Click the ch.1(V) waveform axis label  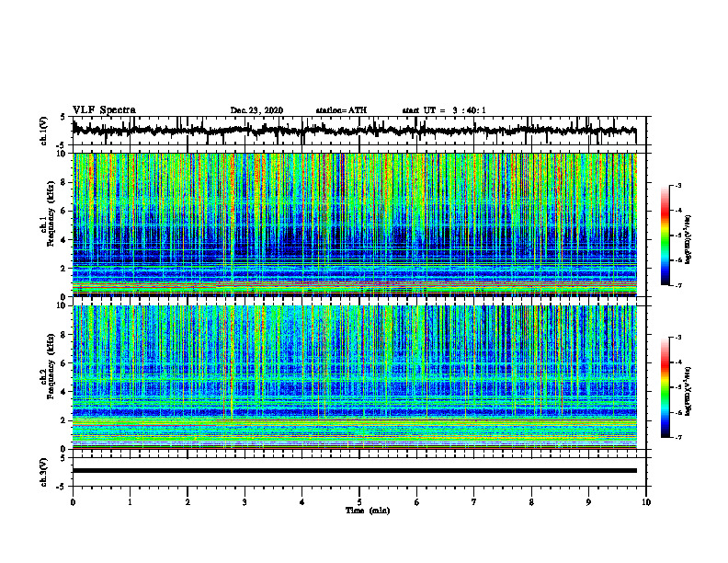click(x=43, y=131)
